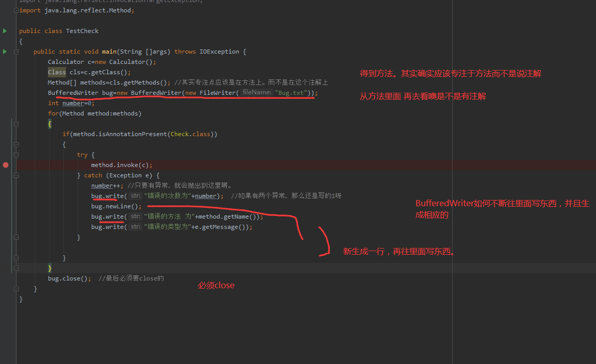
Task: Click fold marker at for-loop highlighted closing brace
Action: click(16, 268)
